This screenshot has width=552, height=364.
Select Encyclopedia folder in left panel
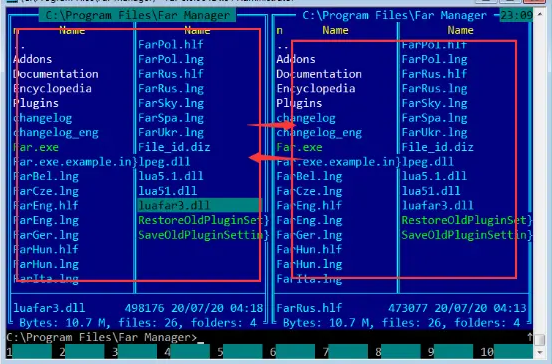52,89
